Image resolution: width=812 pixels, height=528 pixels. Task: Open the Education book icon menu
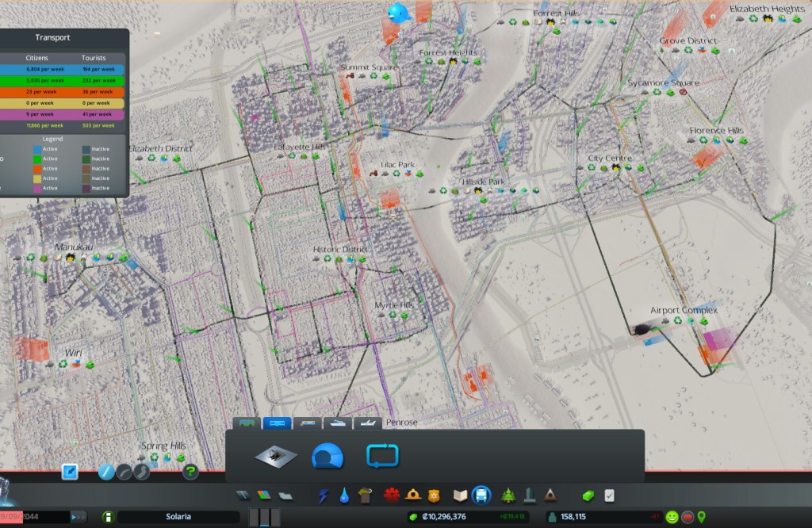(460, 495)
